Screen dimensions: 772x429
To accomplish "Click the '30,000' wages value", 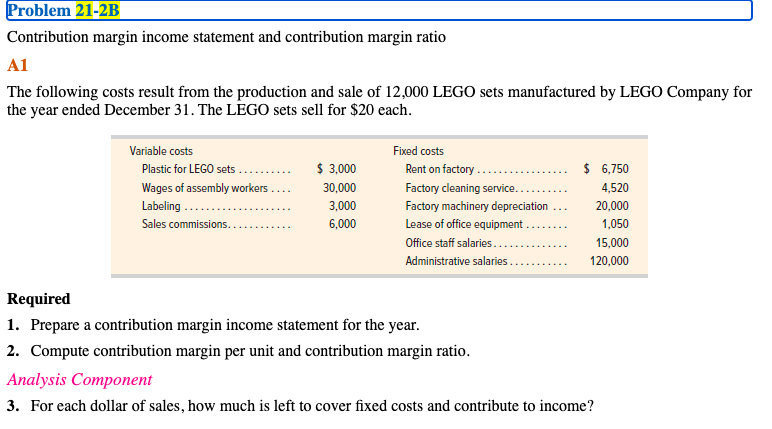I will click(339, 188).
